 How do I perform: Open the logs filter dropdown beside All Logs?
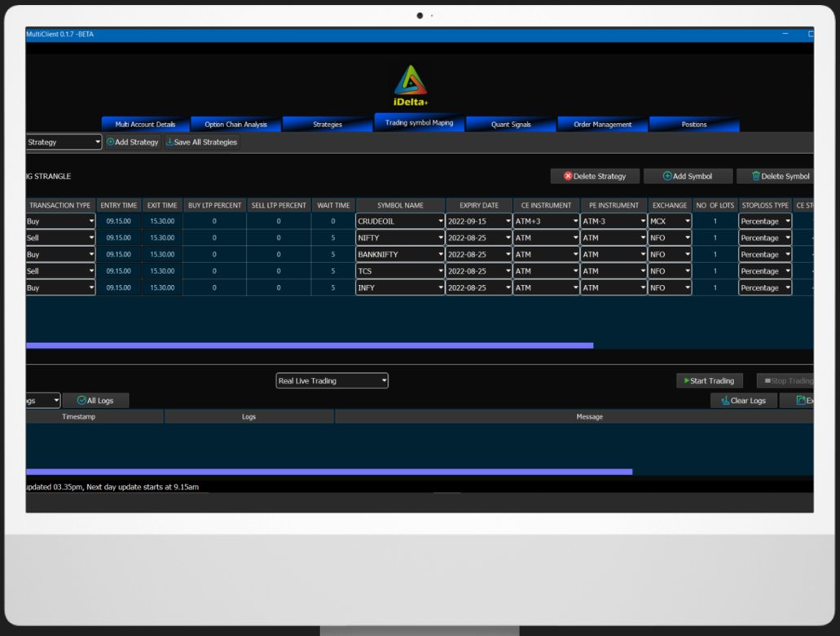point(43,401)
